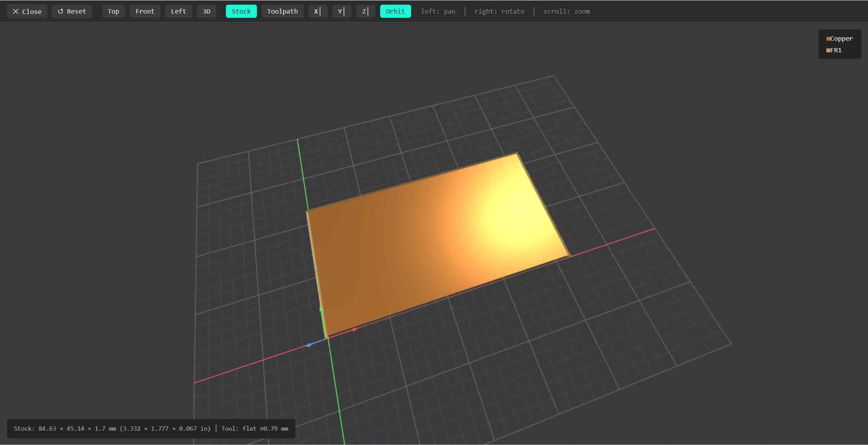Click the blue Z-axis arrow at origin
Image resolution: width=868 pixels, height=445 pixels.
(309, 345)
